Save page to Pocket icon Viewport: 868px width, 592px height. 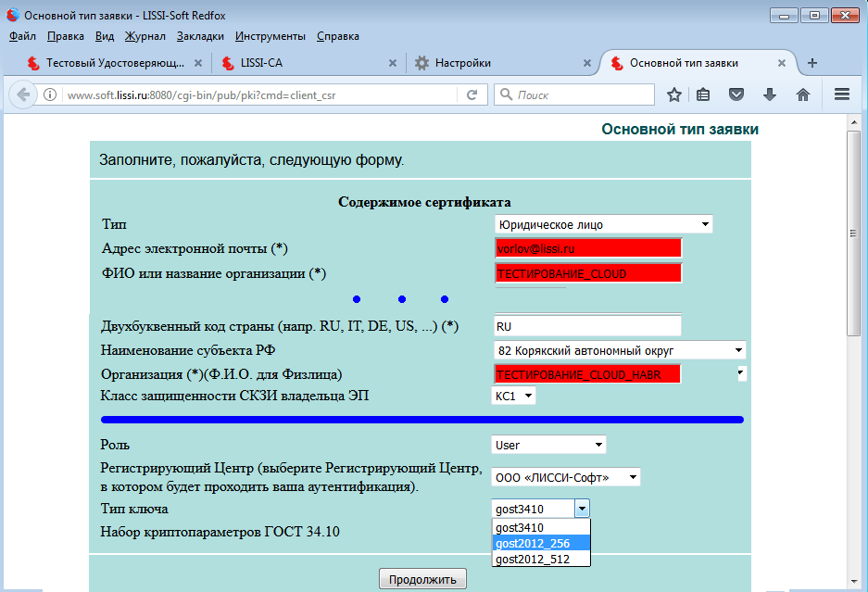coord(736,94)
